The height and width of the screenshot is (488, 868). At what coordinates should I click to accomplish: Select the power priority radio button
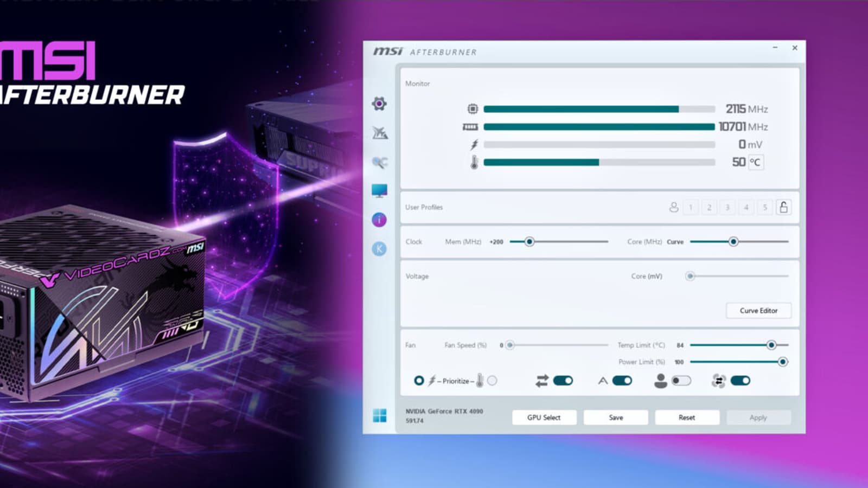pyautogui.click(x=419, y=381)
